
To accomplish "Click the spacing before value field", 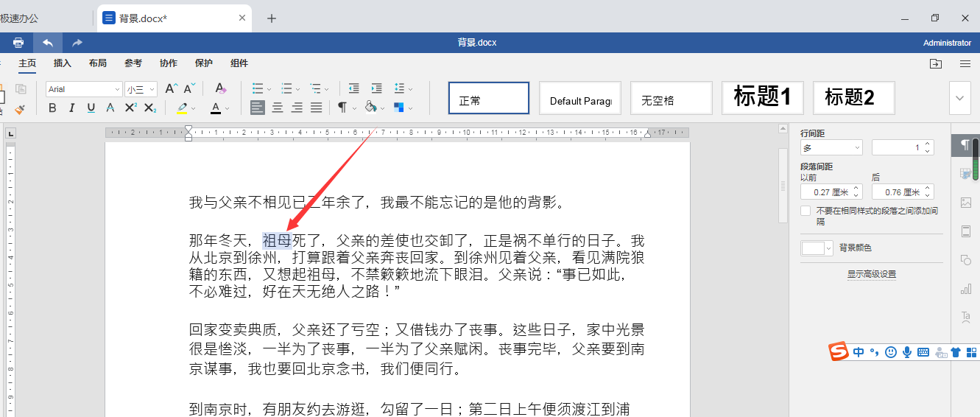I will coord(831,192).
